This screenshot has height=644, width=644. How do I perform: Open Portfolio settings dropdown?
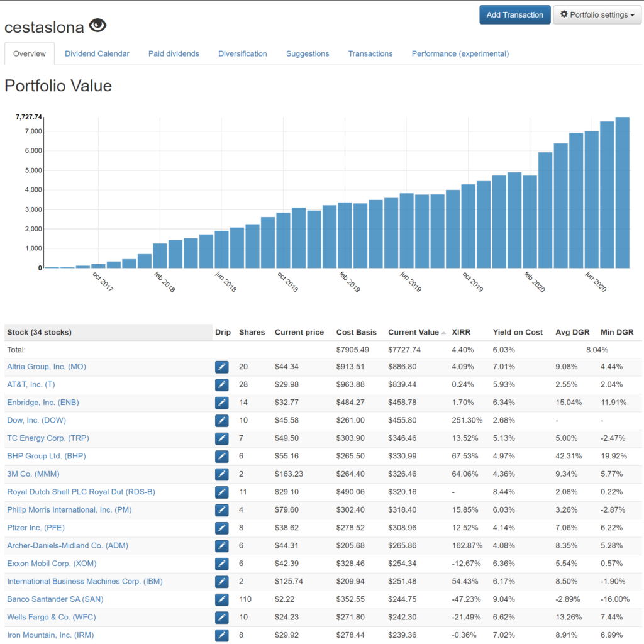pyautogui.click(x=597, y=15)
